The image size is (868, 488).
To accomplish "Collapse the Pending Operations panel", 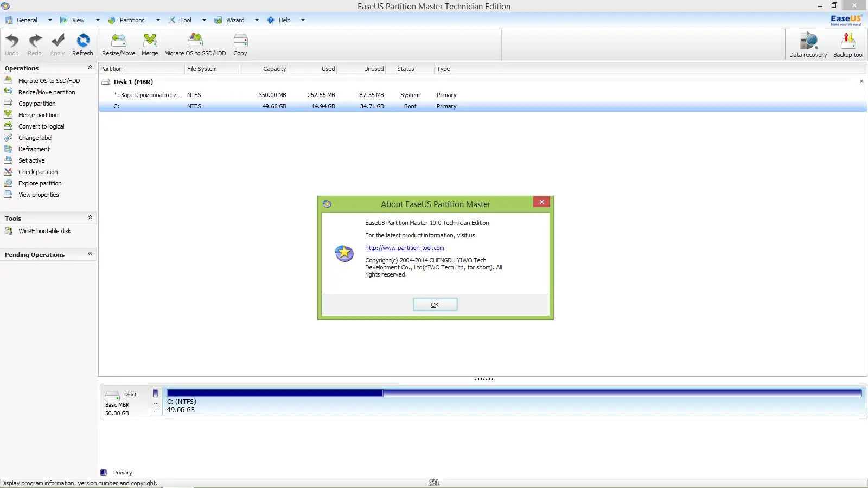I will [x=90, y=254].
